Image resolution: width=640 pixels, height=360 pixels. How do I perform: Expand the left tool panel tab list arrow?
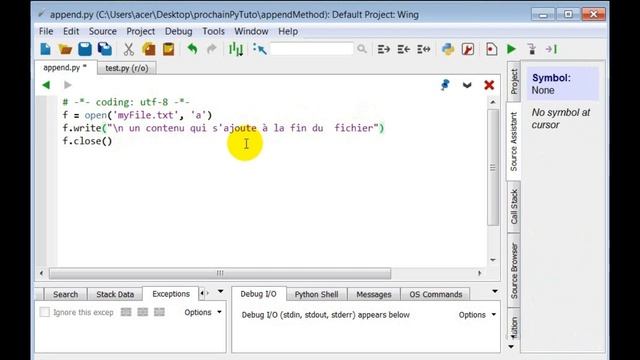click(x=220, y=291)
